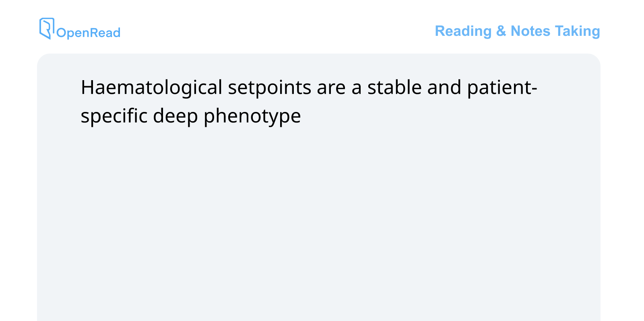
Task: Select the first line of paper title
Action: 309,87
